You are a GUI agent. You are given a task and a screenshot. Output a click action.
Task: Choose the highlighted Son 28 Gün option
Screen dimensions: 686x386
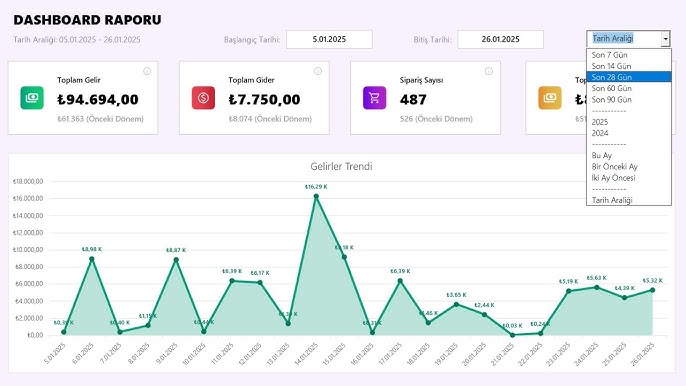629,77
